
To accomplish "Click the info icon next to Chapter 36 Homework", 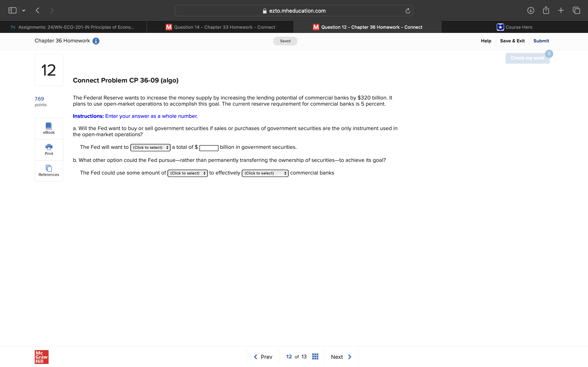I will (96, 41).
